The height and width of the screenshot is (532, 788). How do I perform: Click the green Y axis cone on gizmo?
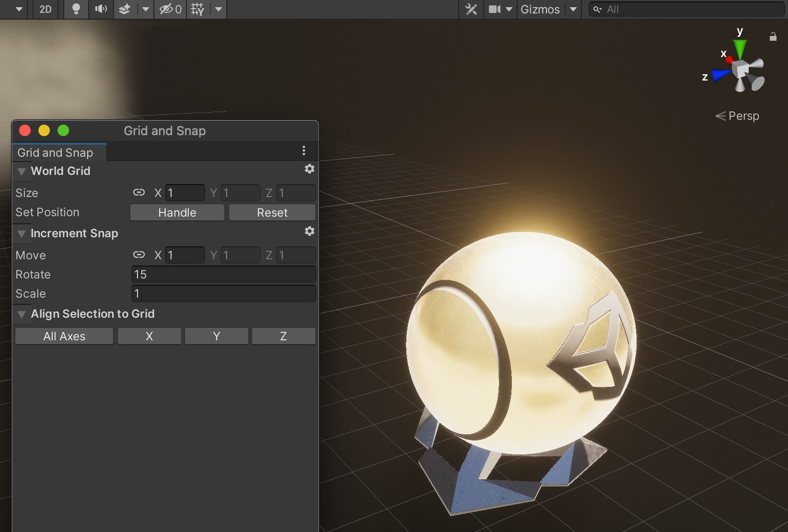tap(740, 49)
